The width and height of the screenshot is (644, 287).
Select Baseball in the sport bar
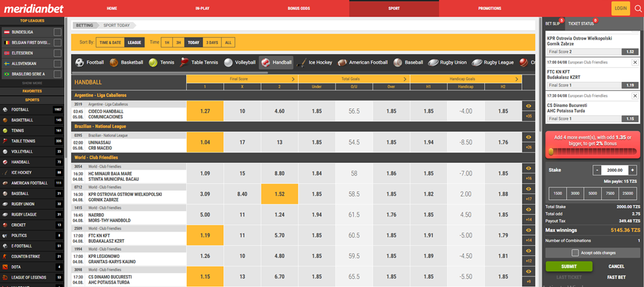(x=408, y=62)
